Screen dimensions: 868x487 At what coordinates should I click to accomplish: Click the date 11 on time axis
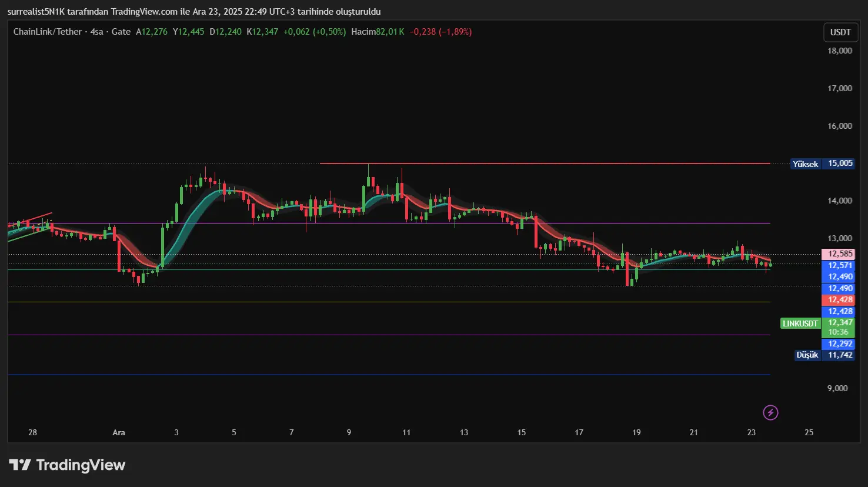coord(406,433)
